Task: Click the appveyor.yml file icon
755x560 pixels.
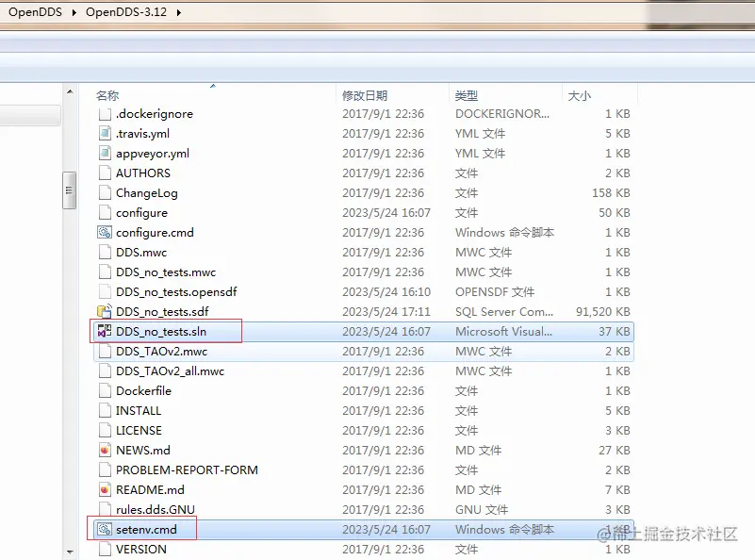Action: [x=104, y=153]
